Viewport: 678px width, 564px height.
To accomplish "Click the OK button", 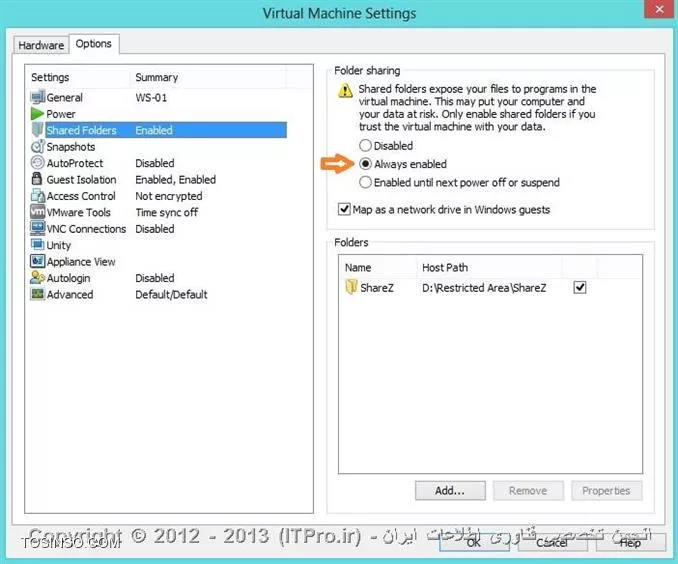I will point(474,542).
